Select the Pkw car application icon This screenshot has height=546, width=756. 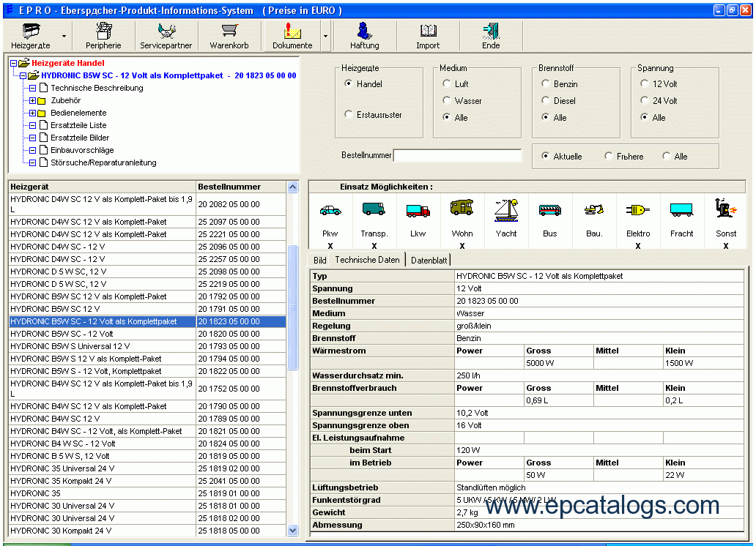tap(330, 211)
